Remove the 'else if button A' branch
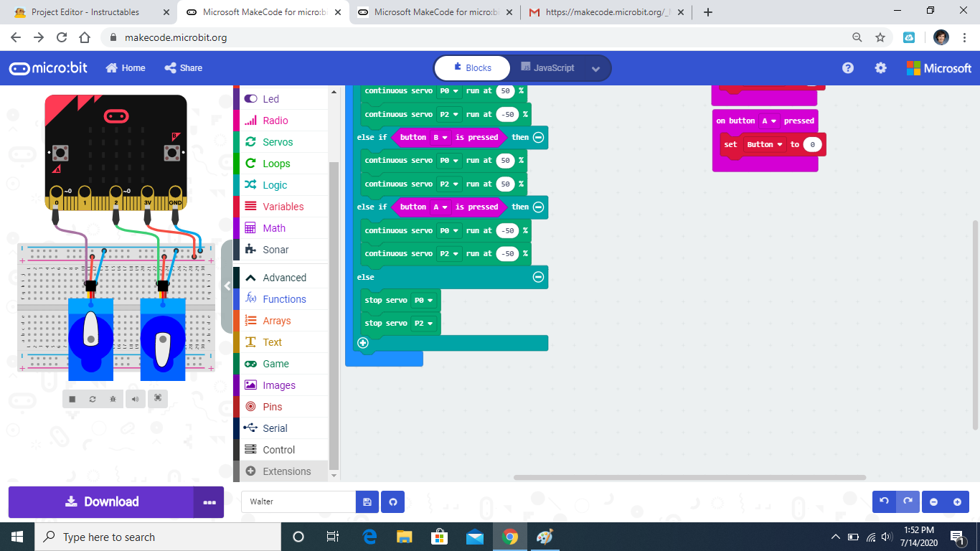The height and width of the screenshot is (551, 980). coord(538,207)
